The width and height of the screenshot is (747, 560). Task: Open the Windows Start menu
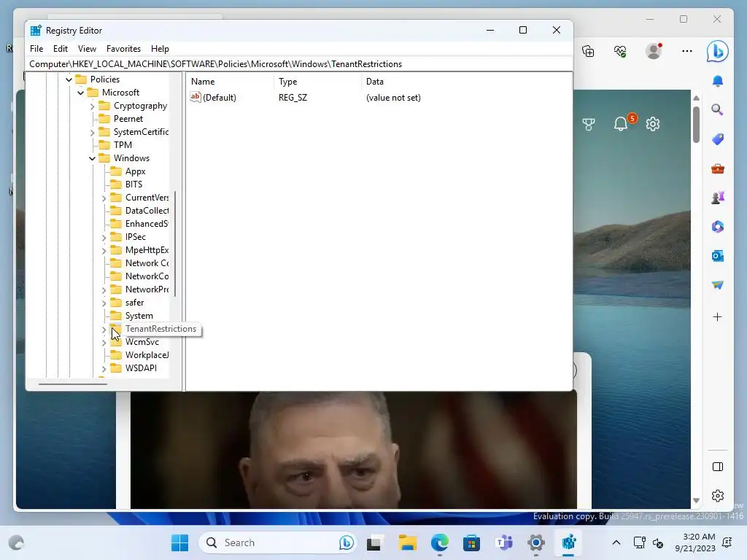[x=179, y=542]
